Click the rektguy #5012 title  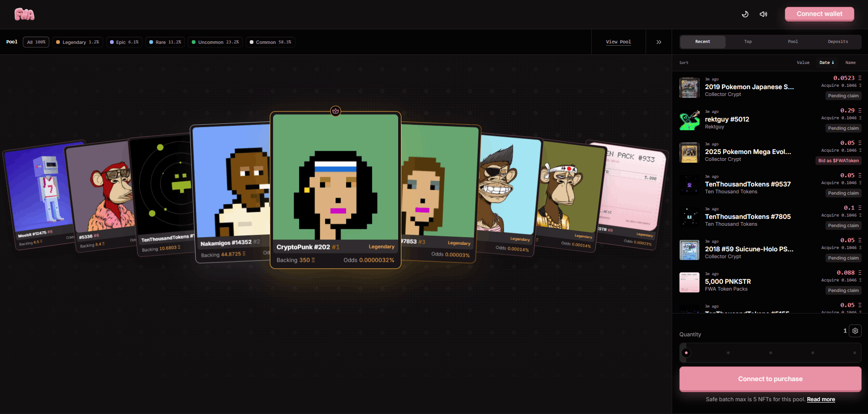(727, 119)
